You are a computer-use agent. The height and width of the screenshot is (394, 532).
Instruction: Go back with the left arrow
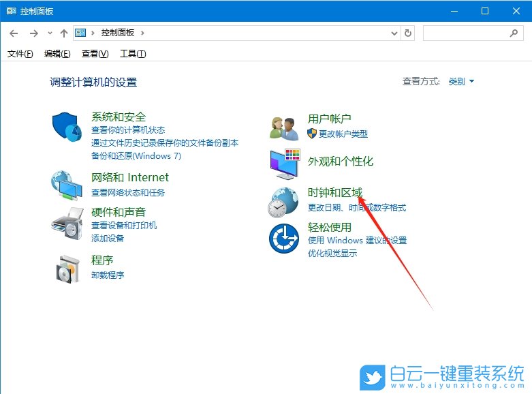[14, 33]
